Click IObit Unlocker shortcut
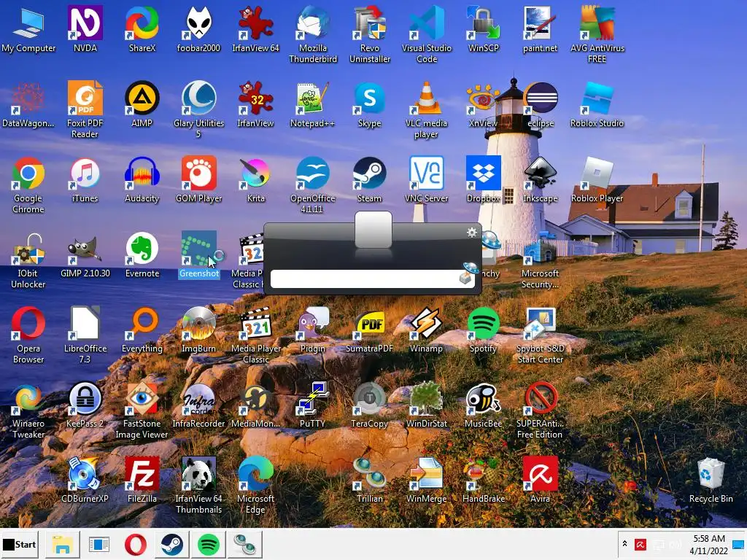The image size is (747, 560). (x=28, y=260)
